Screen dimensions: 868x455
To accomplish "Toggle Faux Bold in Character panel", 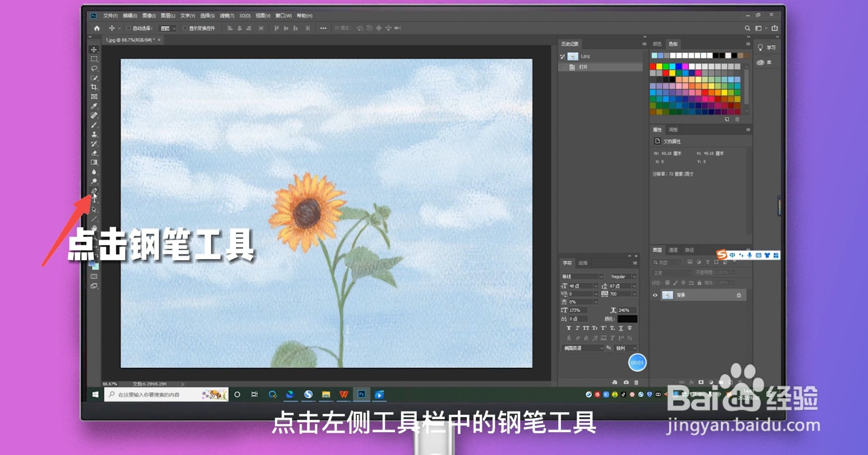I will coord(569,328).
